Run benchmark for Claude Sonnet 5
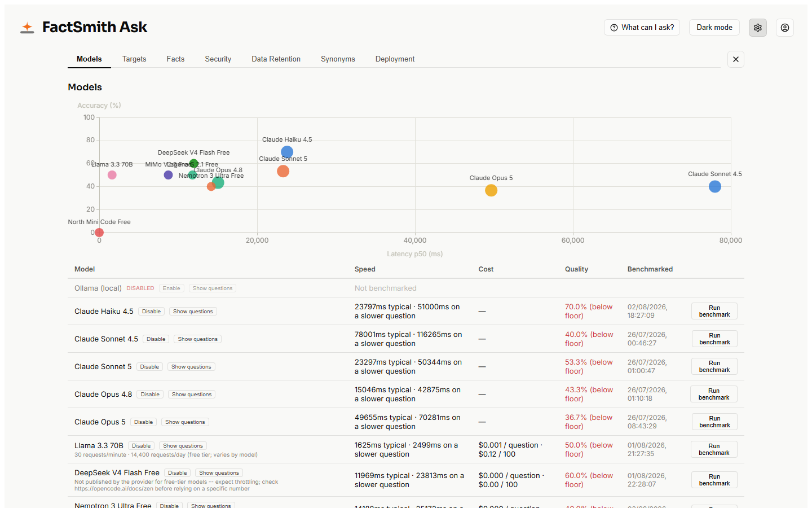This screenshot has height=508, width=812. 714,367
